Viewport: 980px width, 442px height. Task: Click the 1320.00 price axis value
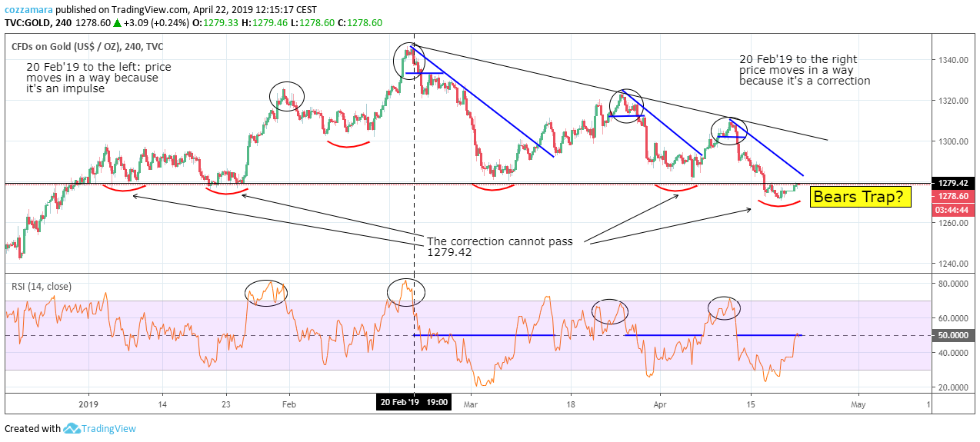[952, 101]
